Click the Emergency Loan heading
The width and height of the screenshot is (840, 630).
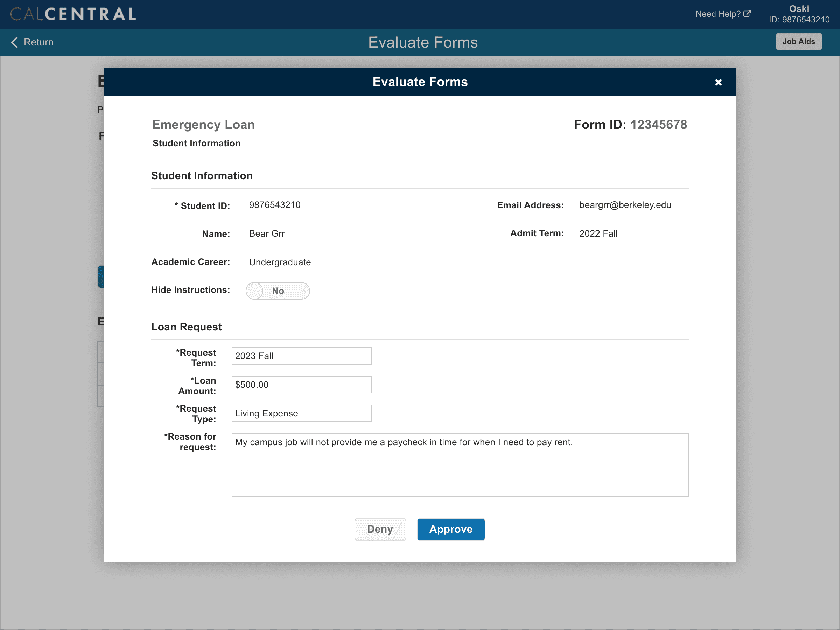tap(203, 125)
